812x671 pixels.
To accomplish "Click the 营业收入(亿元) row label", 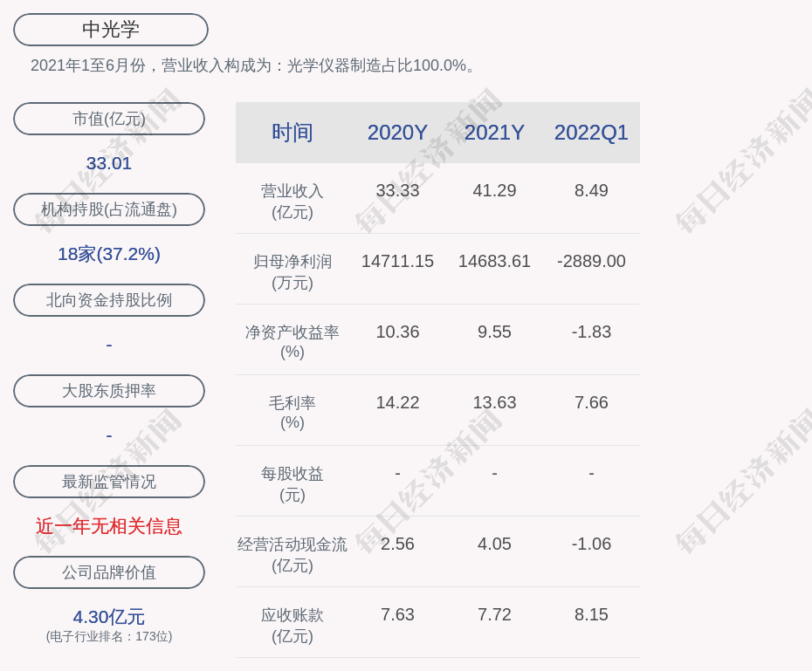I will point(292,201).
